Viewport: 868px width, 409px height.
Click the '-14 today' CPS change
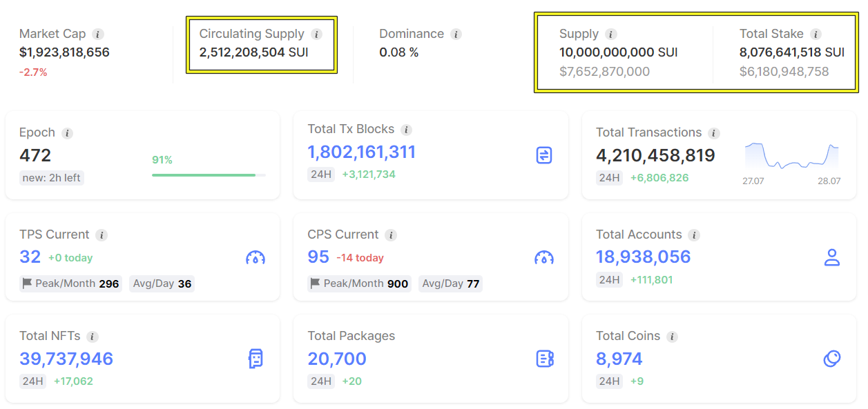(x=360, y=258)
